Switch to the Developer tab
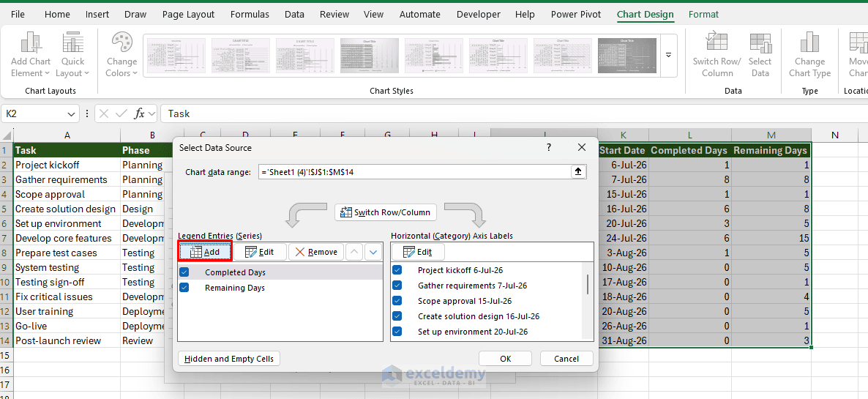 tap(478, 15)
